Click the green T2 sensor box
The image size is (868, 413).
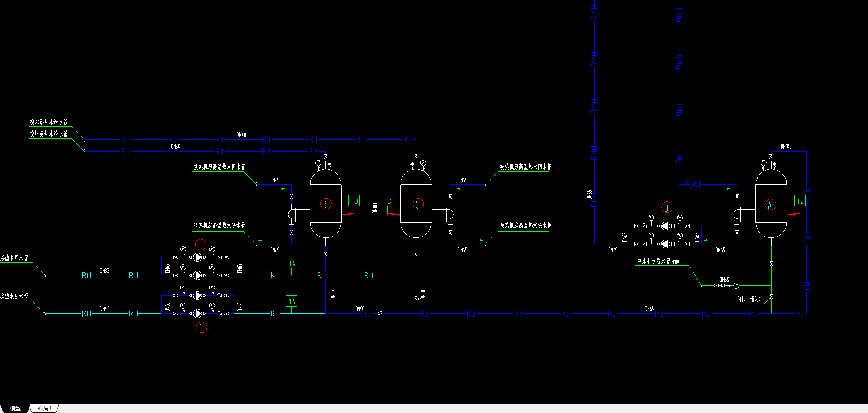tap(800, 201)
